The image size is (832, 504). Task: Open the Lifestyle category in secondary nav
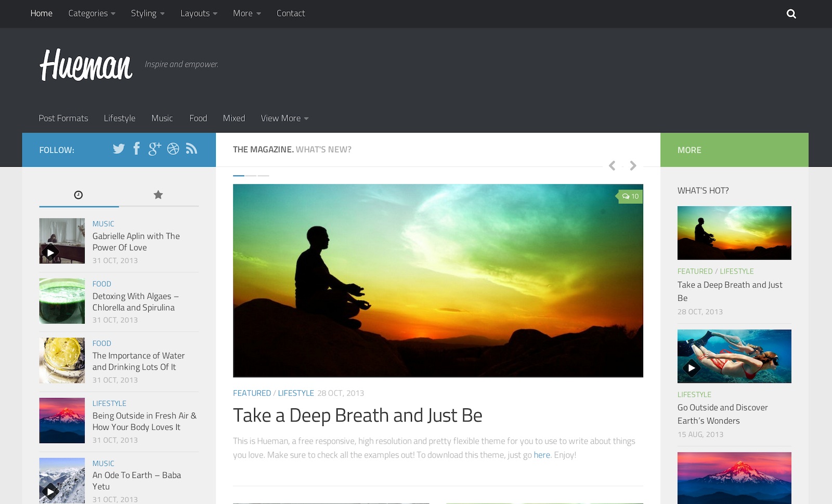(120, 118)
